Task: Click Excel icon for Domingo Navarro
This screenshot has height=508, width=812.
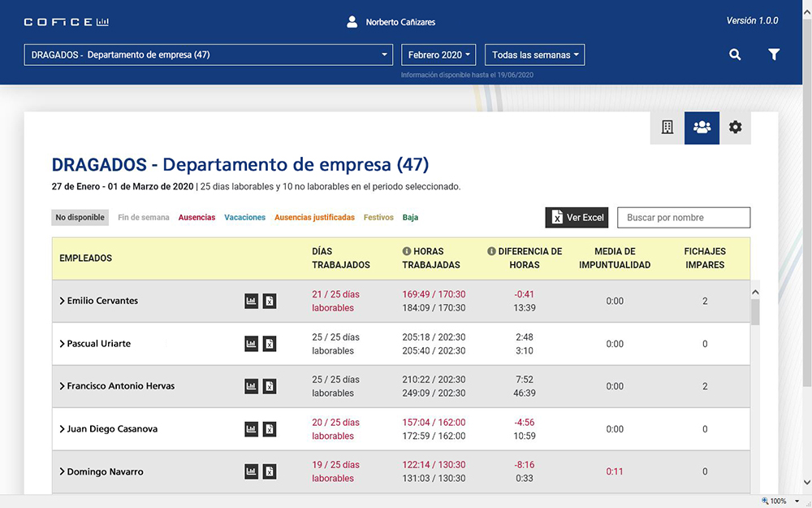Action: tap(270, 471)
